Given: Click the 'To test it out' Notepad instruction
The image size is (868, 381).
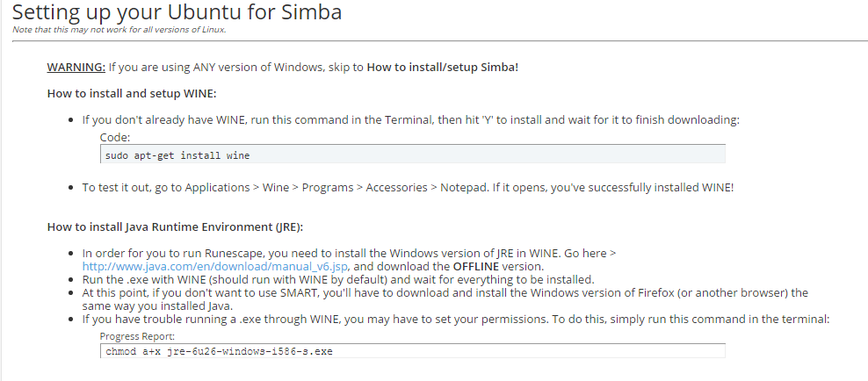Looking at the screenshot, I should [408, 187].
